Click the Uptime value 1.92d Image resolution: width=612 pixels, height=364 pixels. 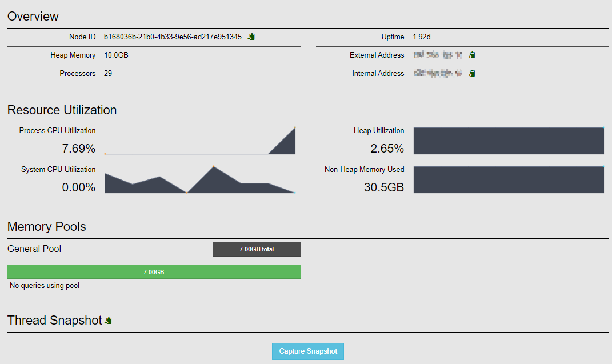tap(422, 37)
